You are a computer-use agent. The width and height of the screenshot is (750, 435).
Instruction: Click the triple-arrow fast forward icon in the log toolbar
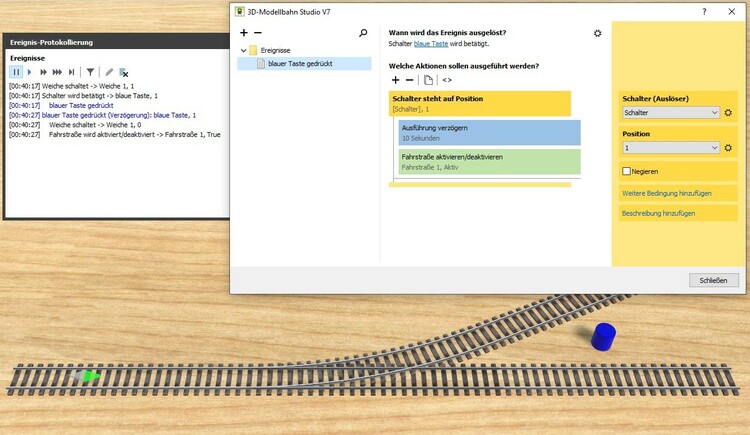(57, 72)
